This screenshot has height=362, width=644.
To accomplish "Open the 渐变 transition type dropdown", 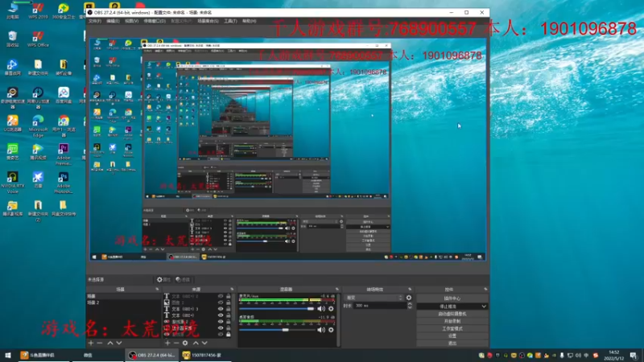I will (374, 298).
